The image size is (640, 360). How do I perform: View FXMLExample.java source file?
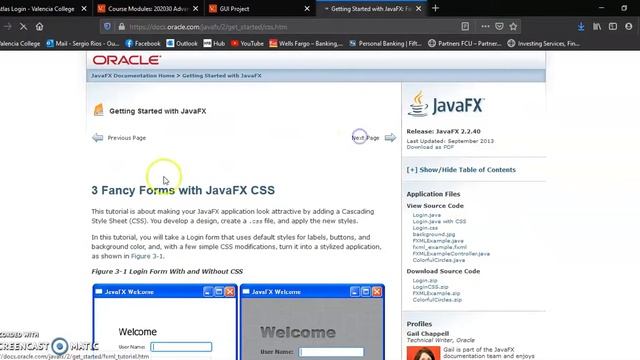click(438, 241)
